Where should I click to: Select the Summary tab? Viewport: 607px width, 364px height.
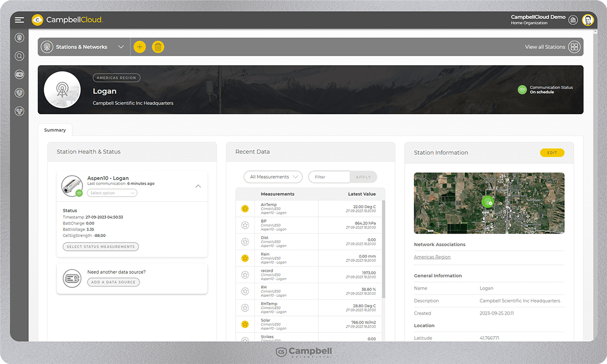(x=55, y=130)
